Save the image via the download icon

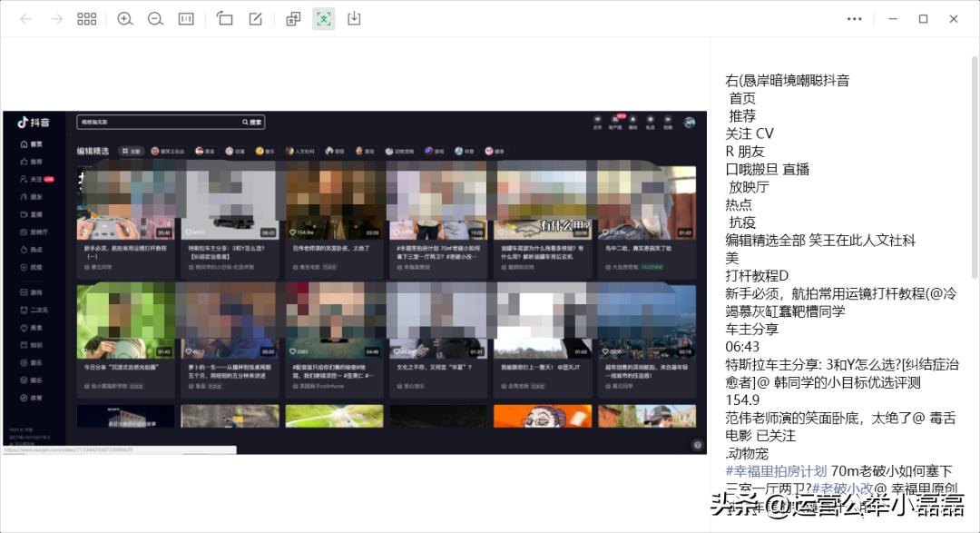click(354, 18)
